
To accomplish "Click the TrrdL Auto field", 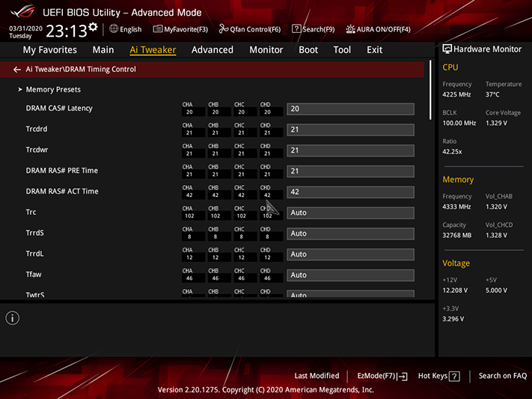I will tap(350, 255).
